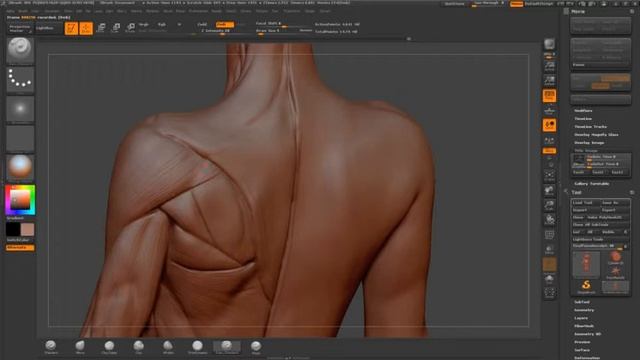Expand the FiberMesh section

(x=584, y=326)
